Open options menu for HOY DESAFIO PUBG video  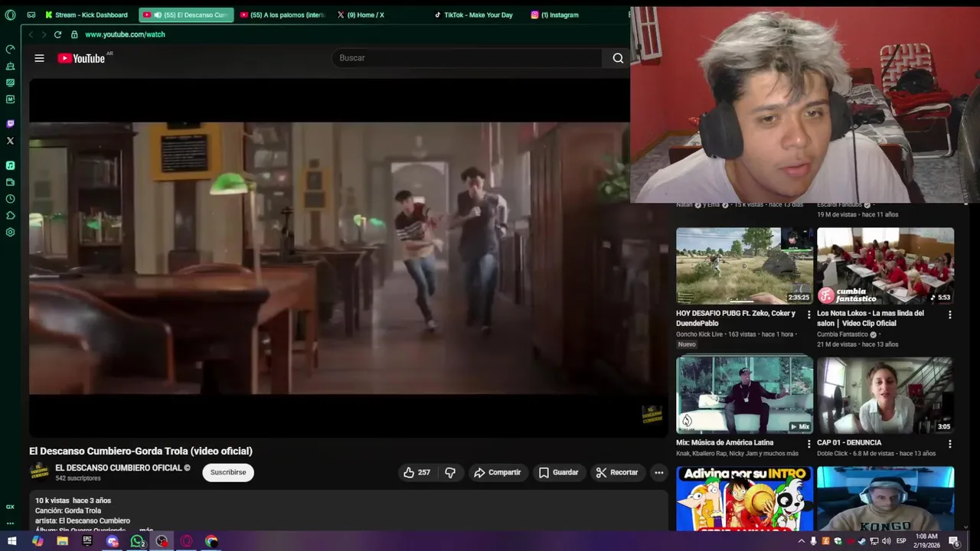[808, 315]
